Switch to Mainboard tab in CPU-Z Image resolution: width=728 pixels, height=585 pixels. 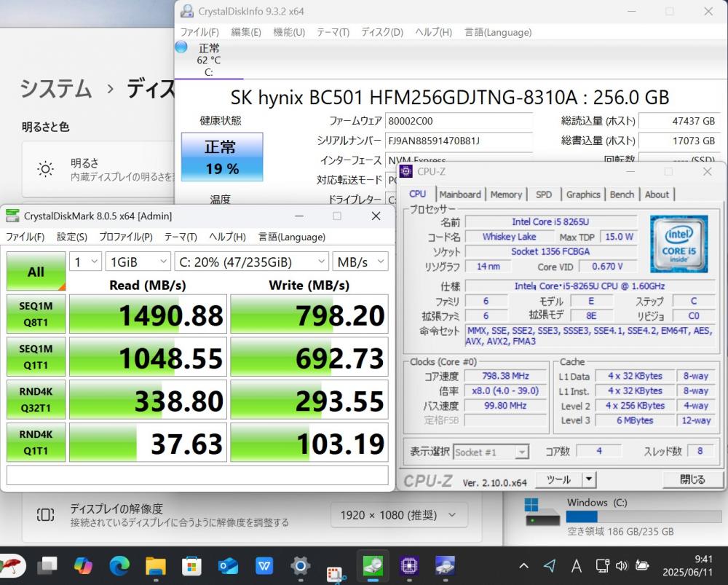pos(460,195)
